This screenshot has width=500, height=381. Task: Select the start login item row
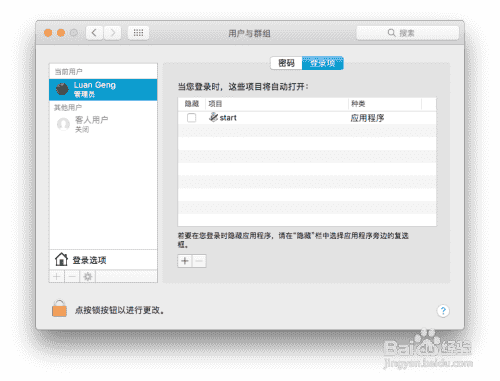click(x=307, y=118)
